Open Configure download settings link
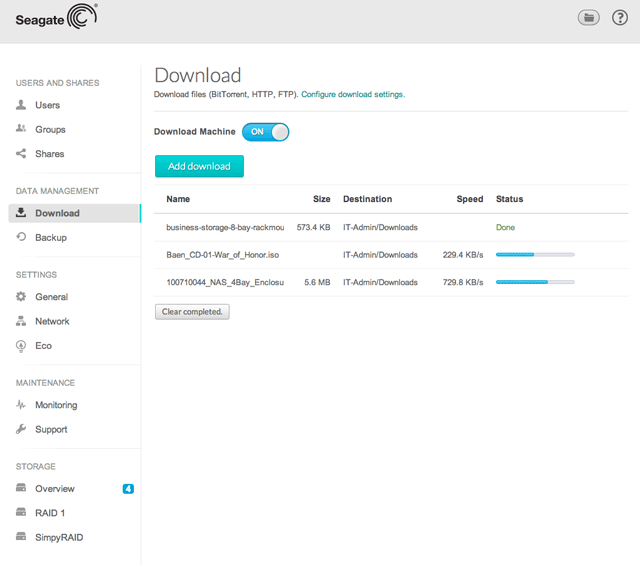Screen dimensions: 640x566 pos(352,94)
